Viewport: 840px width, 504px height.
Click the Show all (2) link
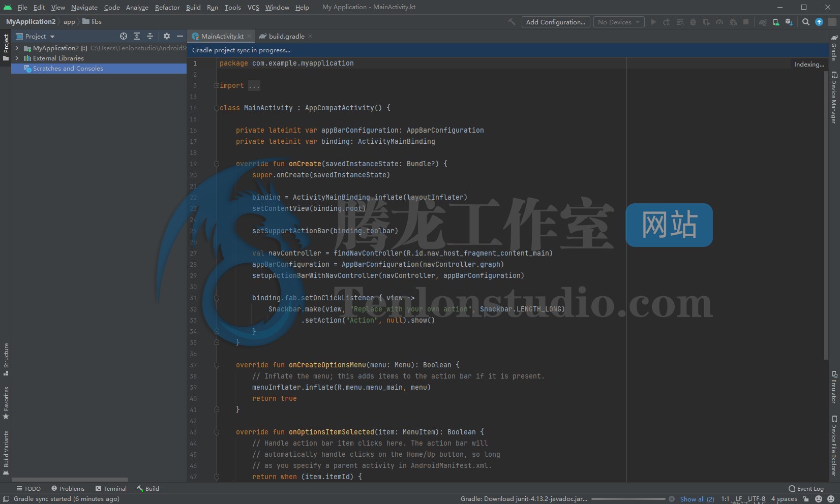click(697, 499)
